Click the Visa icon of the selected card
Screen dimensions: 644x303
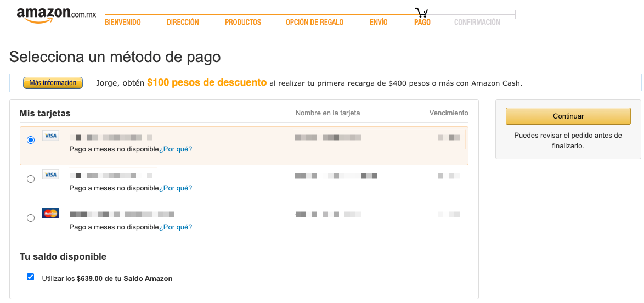(x=50, y=136)
